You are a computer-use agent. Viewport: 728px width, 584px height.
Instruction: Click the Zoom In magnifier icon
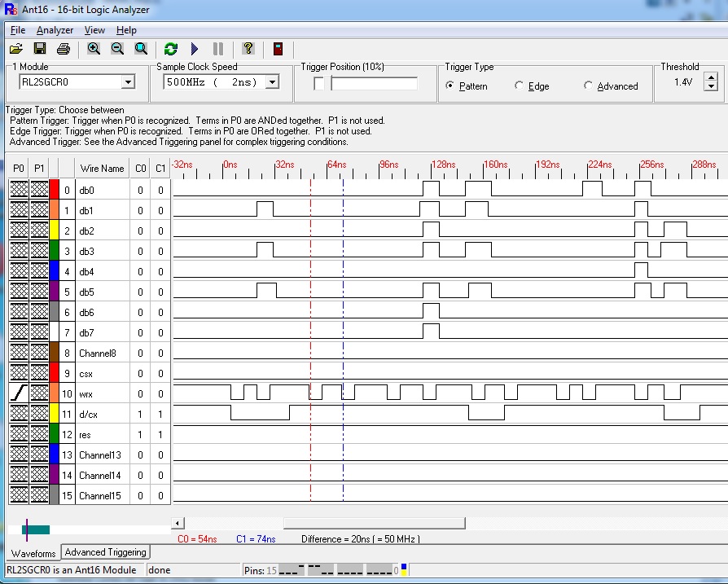pyautogui.click(x=94, y=49)
